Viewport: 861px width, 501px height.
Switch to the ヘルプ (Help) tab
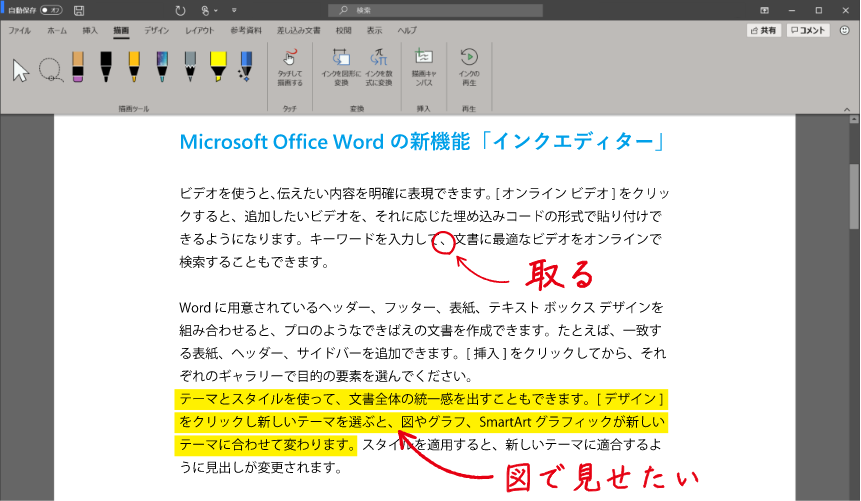click(407, 31)
